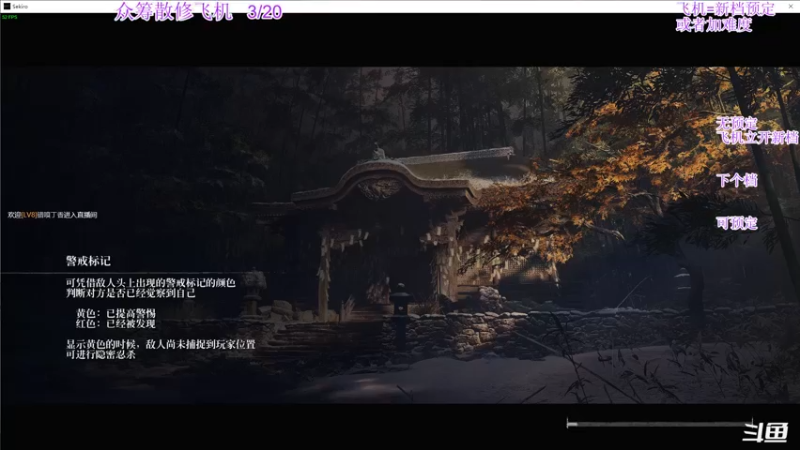Click the tip line "可凭借敌人头上出现的警戒标记的颜色"

pyautogui.click(x=151, y=283)
